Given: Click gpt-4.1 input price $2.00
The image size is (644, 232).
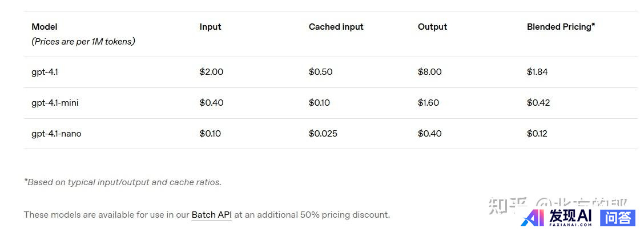Looking at the screenshot, I should click(x=211, y=72).
